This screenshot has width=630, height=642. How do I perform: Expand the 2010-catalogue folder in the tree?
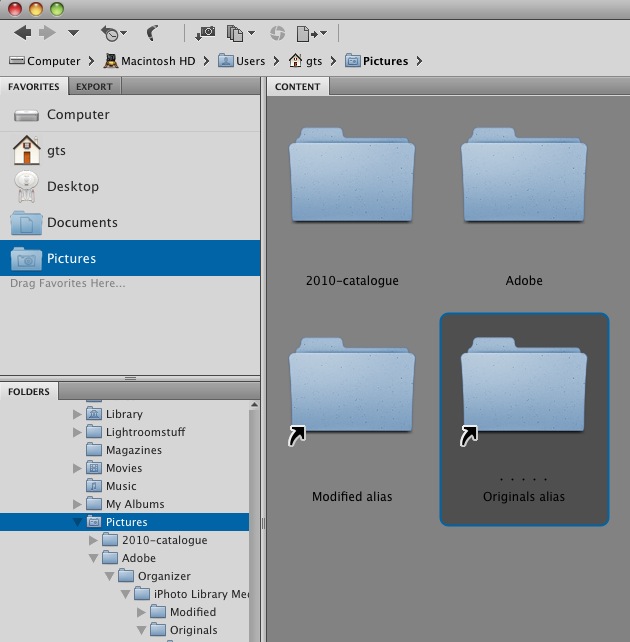[x=94, y=540]
